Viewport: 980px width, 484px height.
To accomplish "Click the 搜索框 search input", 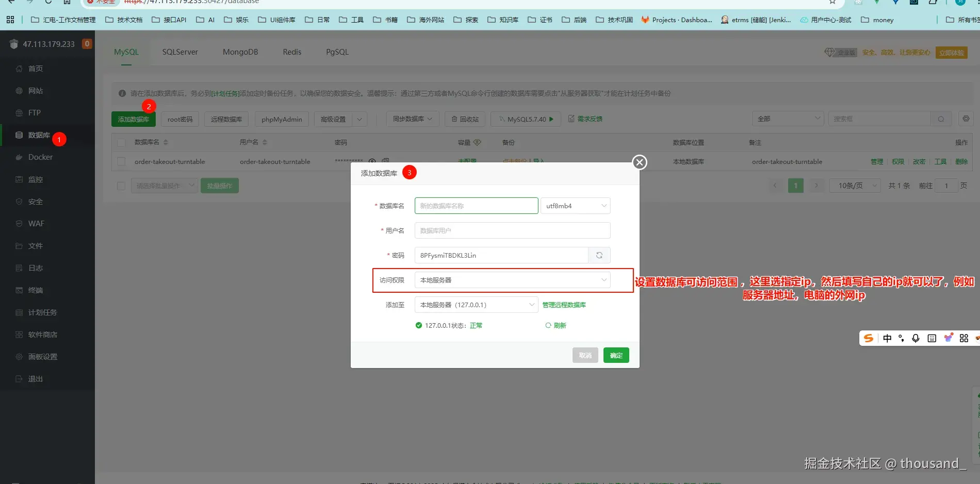I will tap(879, 119).
